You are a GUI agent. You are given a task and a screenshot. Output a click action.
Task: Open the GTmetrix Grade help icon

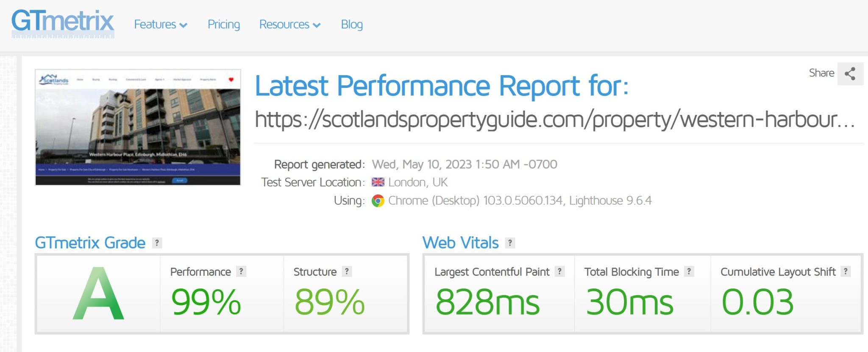point(157,243)
